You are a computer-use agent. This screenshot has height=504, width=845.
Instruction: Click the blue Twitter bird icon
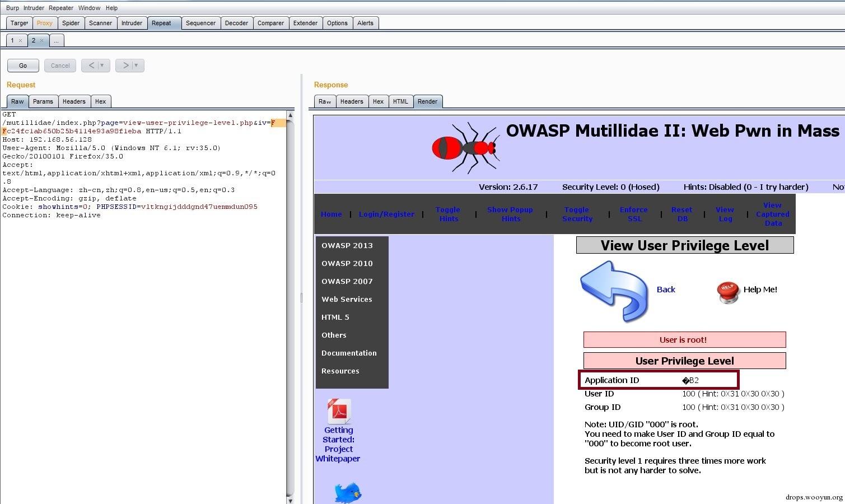point(348,493)
